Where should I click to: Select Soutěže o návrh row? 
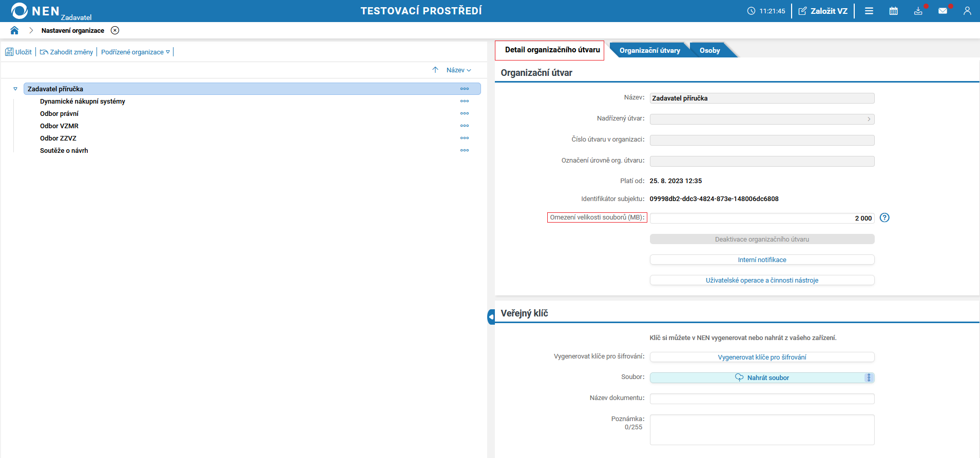click(64, 150)
